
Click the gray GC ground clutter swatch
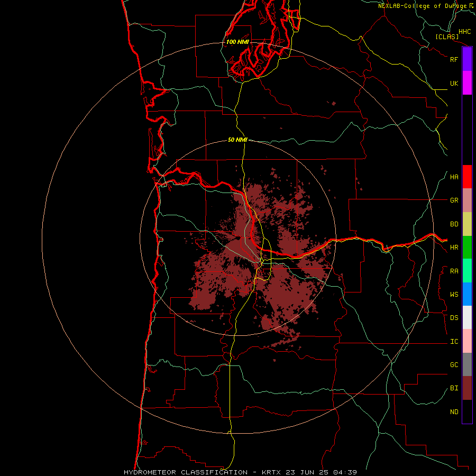tap(467, 364)
